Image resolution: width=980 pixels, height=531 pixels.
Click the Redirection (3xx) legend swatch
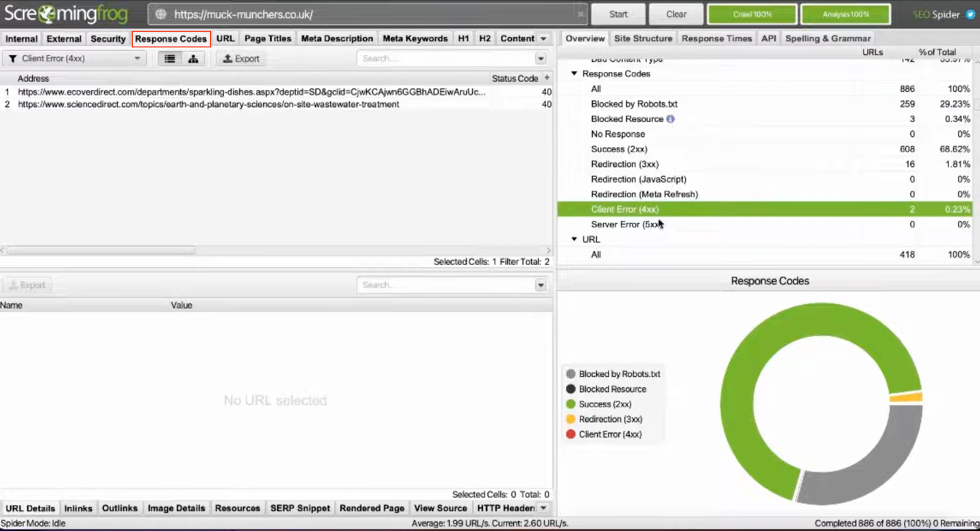click(571, 419)
